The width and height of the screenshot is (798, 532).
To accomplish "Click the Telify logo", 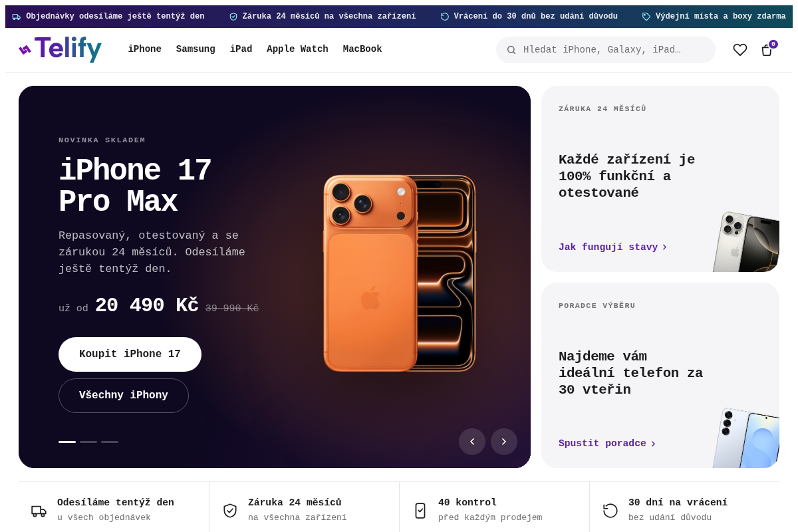I will tap(60, 49).
